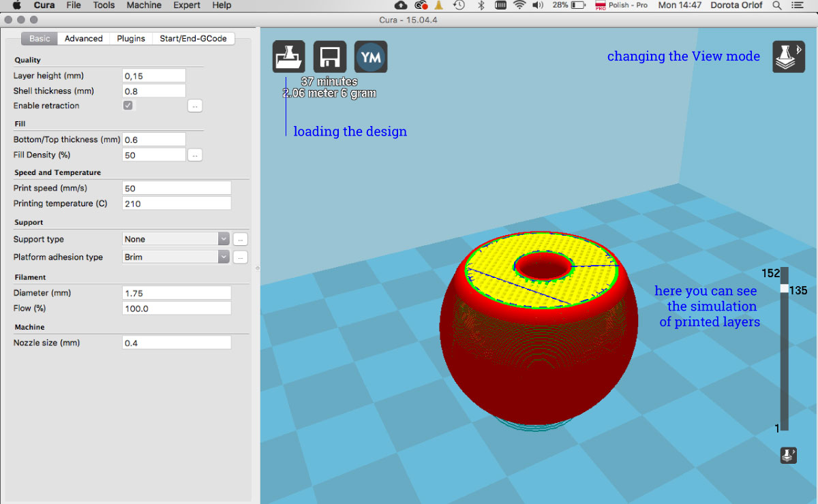Click the "37 minutes" print time text
This screenshot has height=504, width=818.
[329, 82]
